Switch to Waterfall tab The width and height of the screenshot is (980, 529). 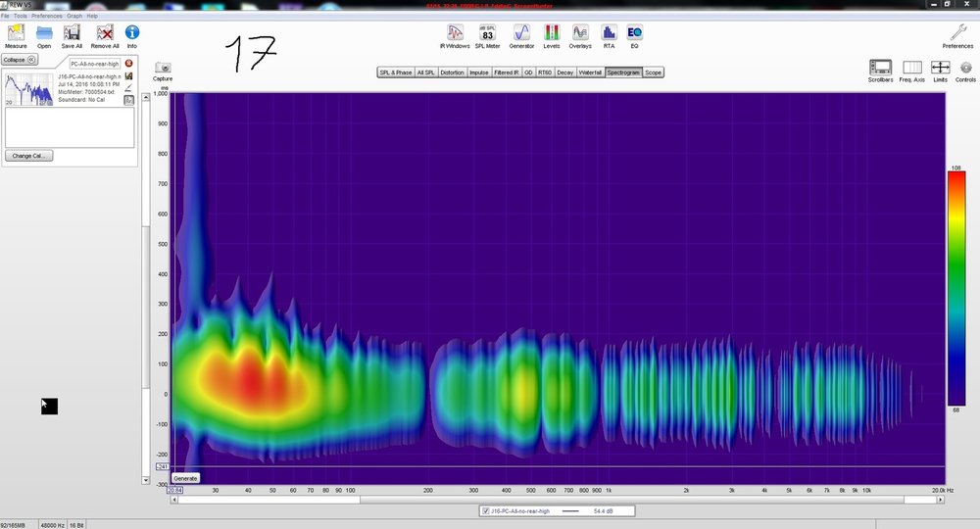pyautogui.click(x=590, y=72)
